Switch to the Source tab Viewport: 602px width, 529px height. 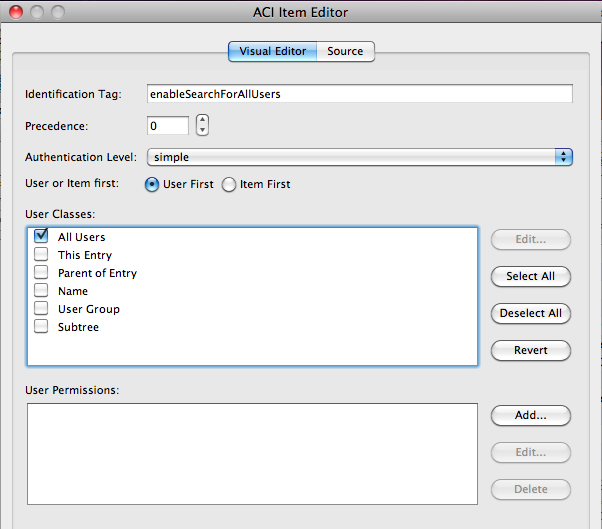point(345,51)
